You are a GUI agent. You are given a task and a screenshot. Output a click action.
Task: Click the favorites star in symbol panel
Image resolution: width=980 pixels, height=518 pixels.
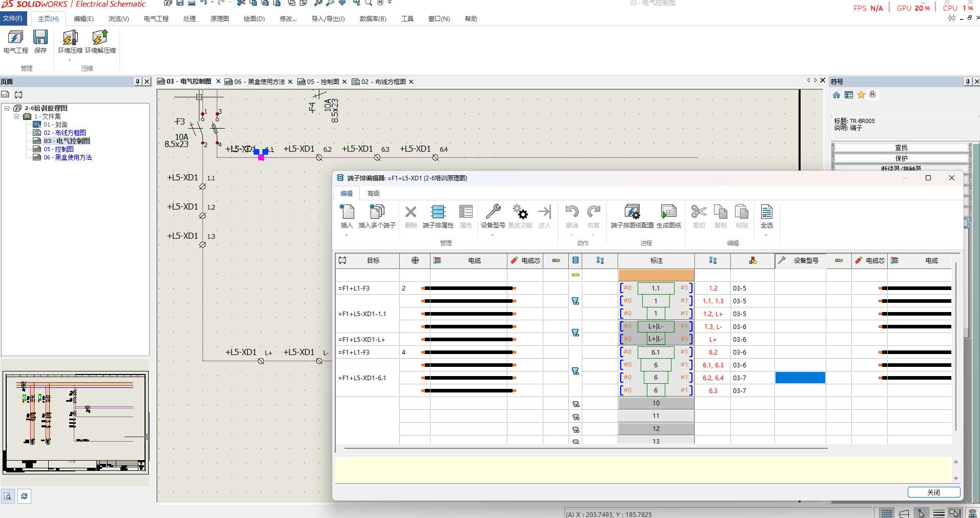[861, 95]
